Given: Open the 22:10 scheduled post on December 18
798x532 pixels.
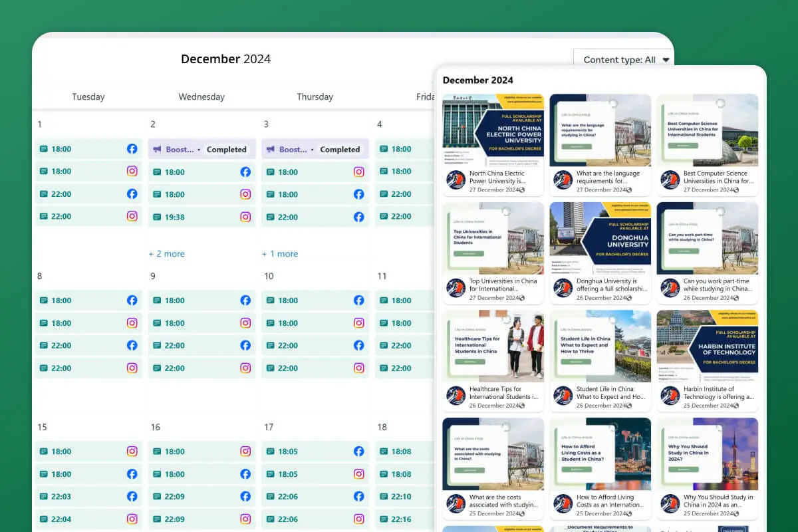Looking at the screenshot, I should point(404,496).
